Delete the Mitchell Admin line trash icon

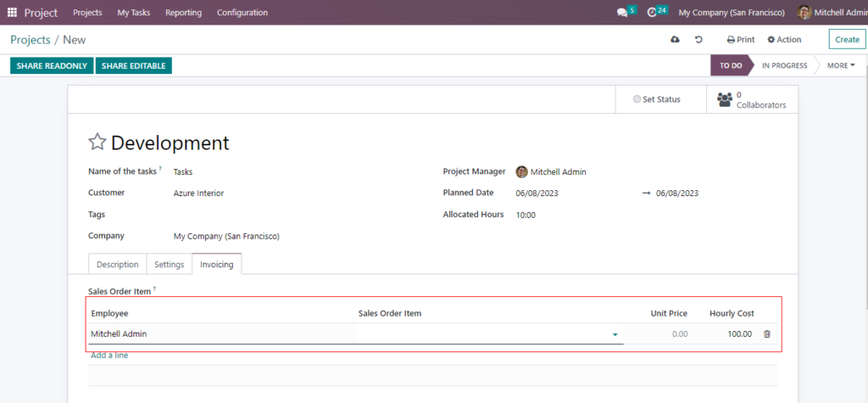(x=767, y=334)
